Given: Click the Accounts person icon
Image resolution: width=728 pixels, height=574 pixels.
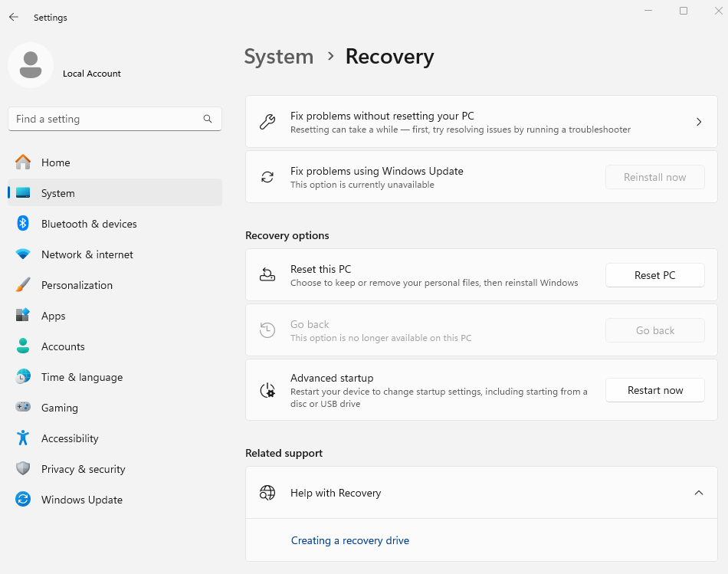Looking at the screenshot, I should 23,346.
